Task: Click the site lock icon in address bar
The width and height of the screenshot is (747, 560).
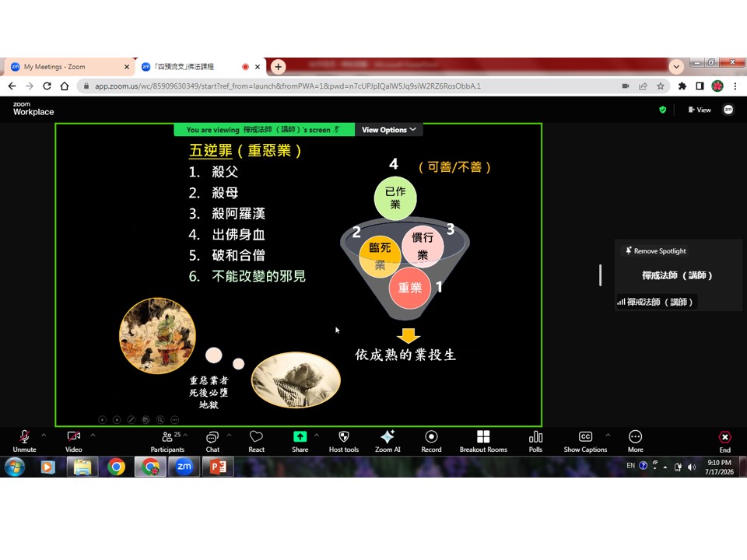Action: click(x=86, y=86)
